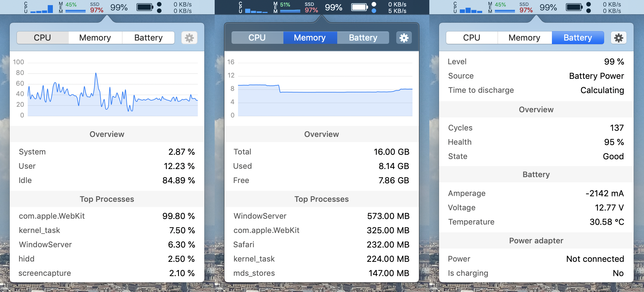Switch to the Battery tab in the dark panel
This screenshot has width=644, height=292.
(363, 38)
